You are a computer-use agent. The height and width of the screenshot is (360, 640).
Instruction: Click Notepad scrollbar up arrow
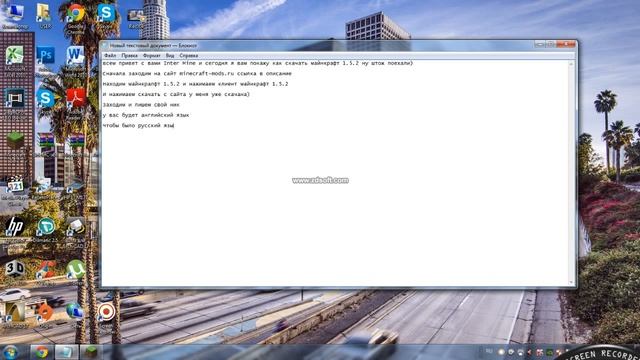(x=571, y=64)
